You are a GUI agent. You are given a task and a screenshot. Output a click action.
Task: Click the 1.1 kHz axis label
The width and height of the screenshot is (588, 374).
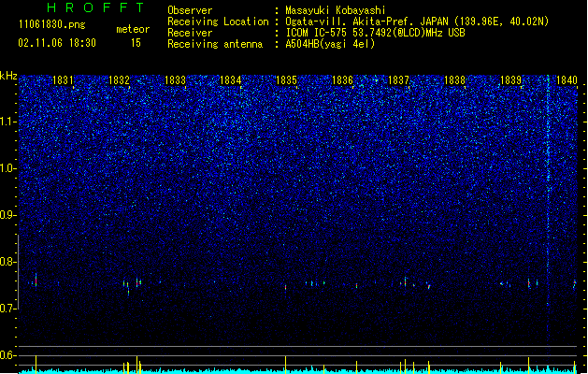[x=7, y=122]
